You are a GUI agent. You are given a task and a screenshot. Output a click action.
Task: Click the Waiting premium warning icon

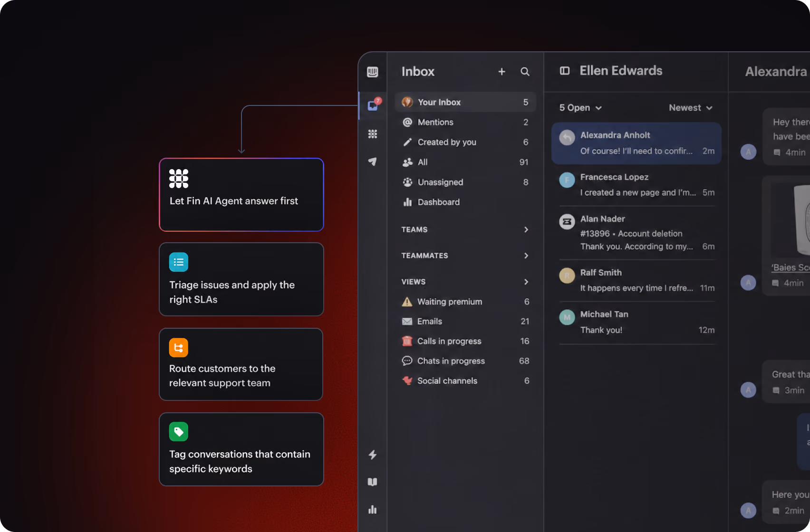(x=407, y=302)
